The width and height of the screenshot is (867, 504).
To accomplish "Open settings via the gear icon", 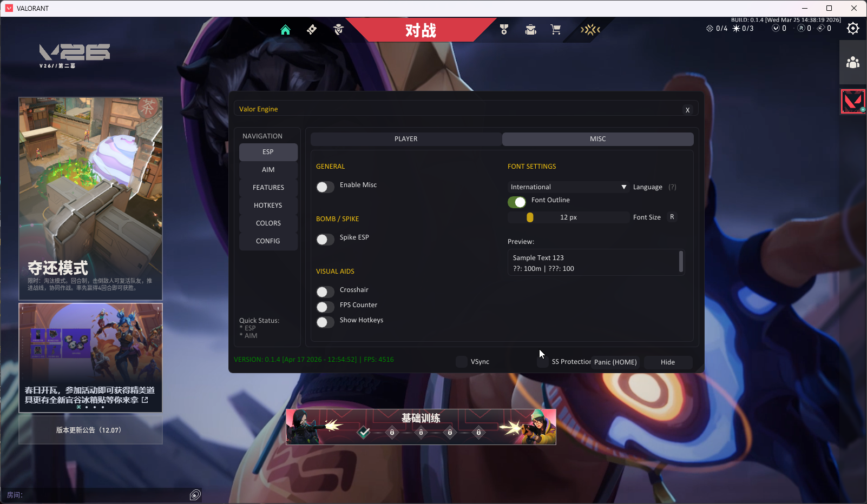I will pyautogui.click(x=853, y=29).
